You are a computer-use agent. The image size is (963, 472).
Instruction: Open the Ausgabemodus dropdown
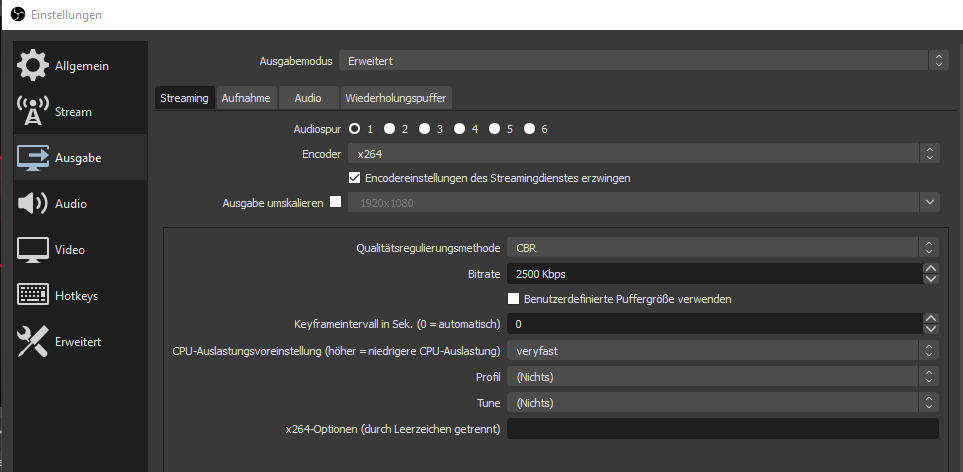point(643,61)
